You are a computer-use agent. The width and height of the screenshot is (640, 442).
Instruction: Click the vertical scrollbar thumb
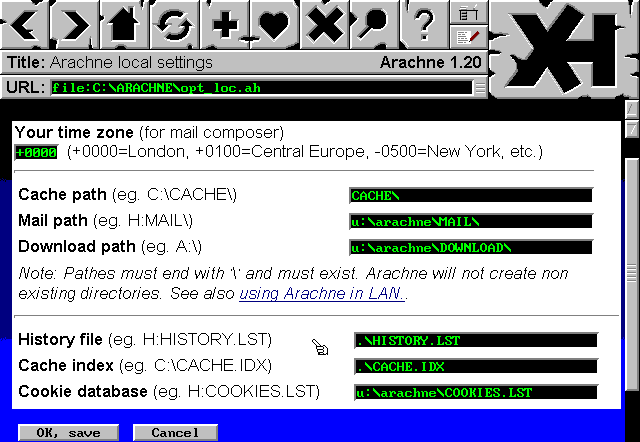click(x=632, y=273)
